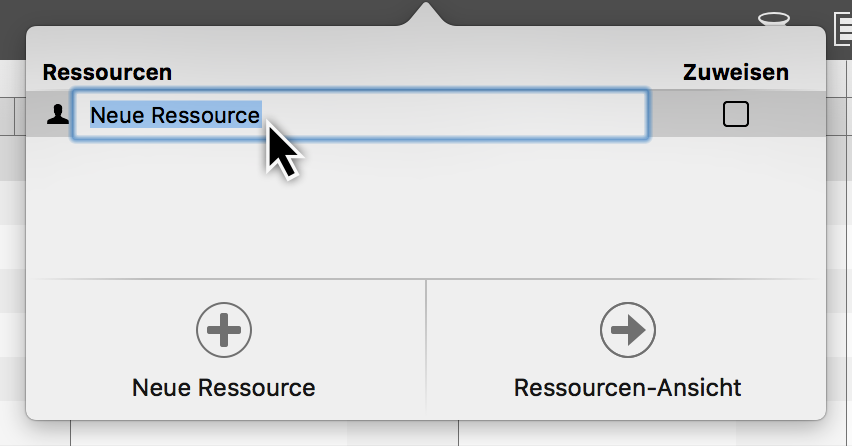Click the Zuweisen column header
Image resolution: width=852 pixels, height=446 pixels.
click(x=735, y=72)
